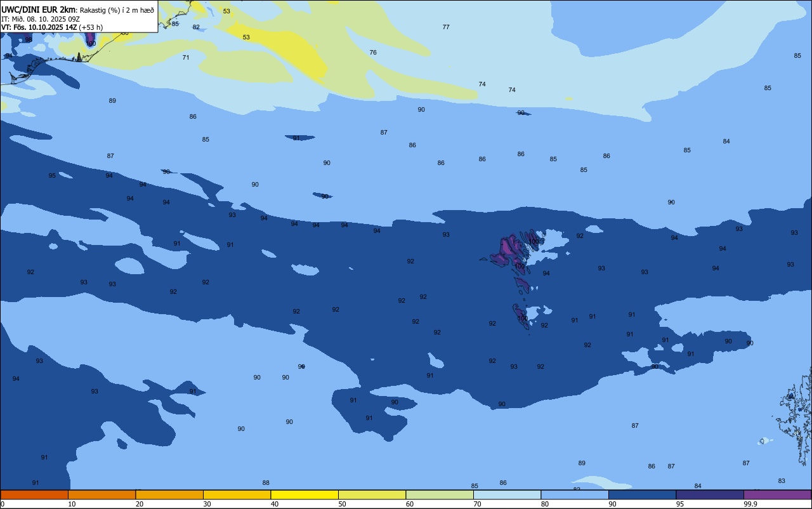Choose the 30–40 golden yellow legend swatch
The width and height of the screenshot is (812, 509).
237,494
